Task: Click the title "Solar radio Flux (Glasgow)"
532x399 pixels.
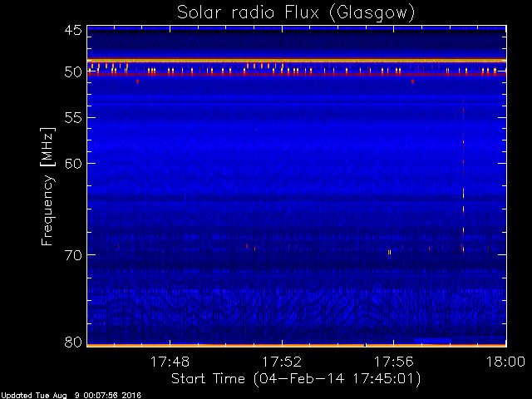Action: point(296,13)
